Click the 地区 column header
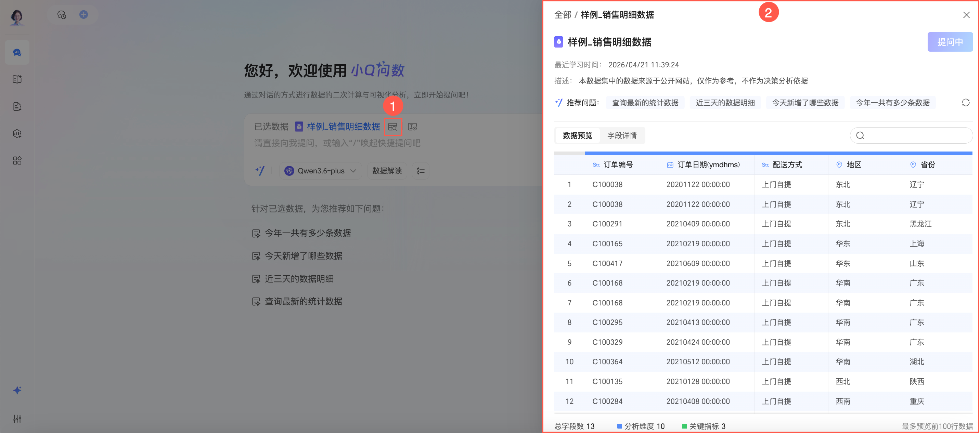 865,165
